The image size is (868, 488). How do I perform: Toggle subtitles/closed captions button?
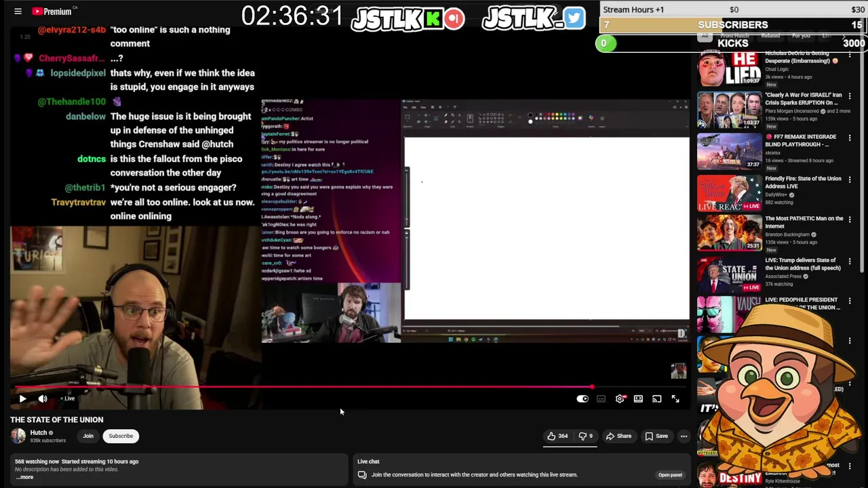(601, 399)
